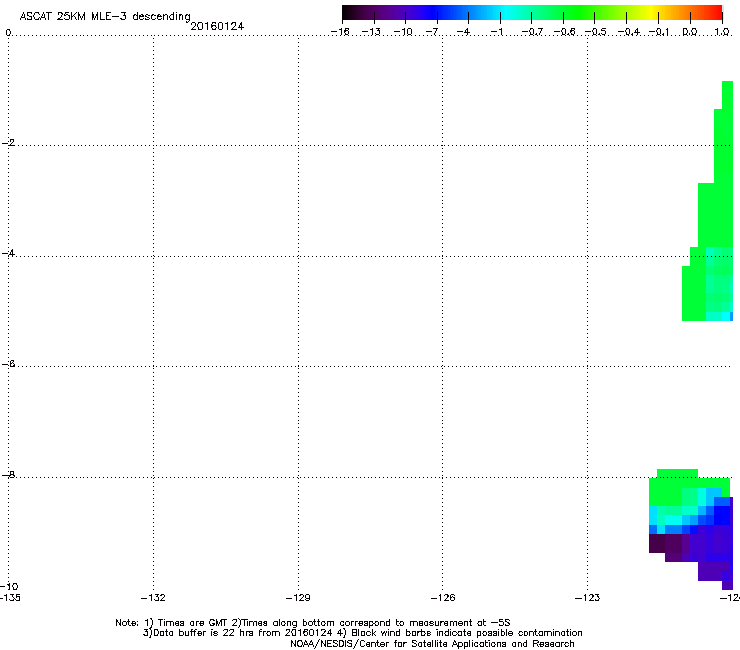
Task: Click the latitude axis label "-2"
Action: coord(8,143)
